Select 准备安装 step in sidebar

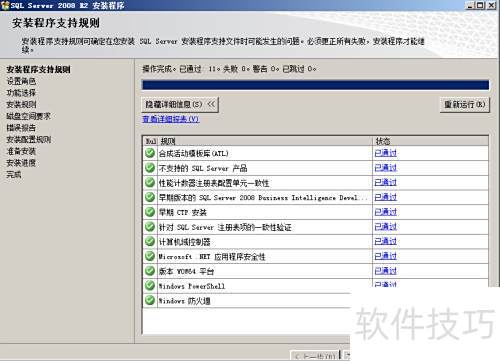coord(21,151)
